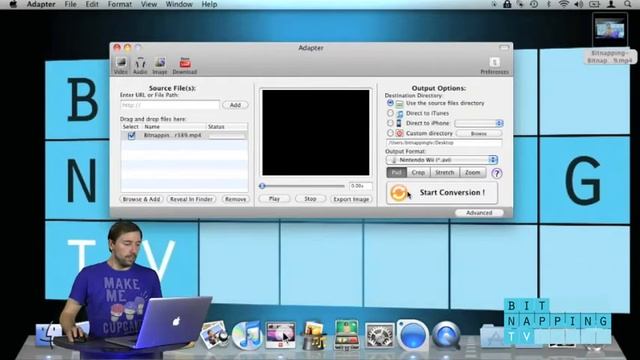Viewport: 640px width, 360px height.
Task: Click the preview time field 0.00s
Action: click(x=360, y=186)
